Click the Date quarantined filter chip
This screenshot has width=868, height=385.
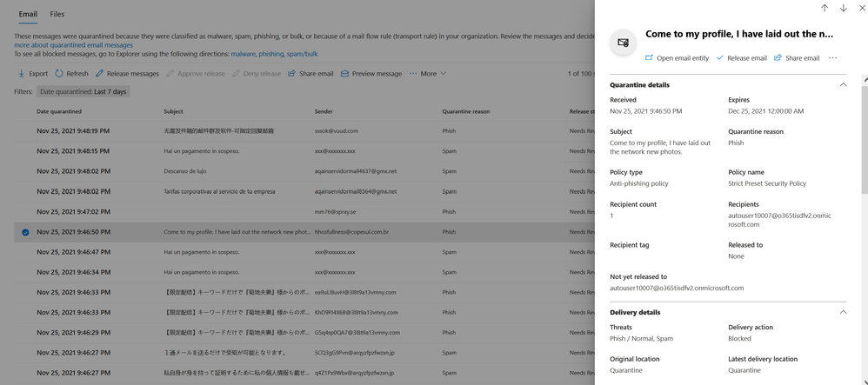pos(83,91)
